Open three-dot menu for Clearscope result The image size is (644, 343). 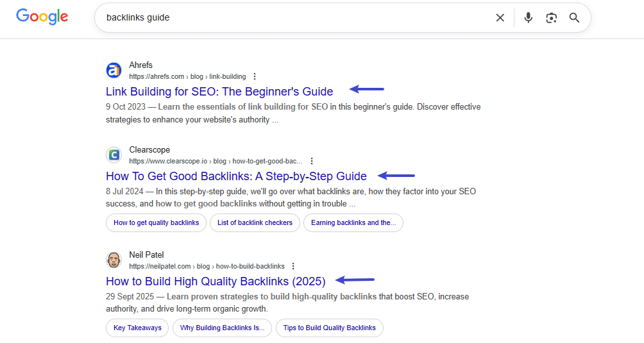tap(312, 161)
